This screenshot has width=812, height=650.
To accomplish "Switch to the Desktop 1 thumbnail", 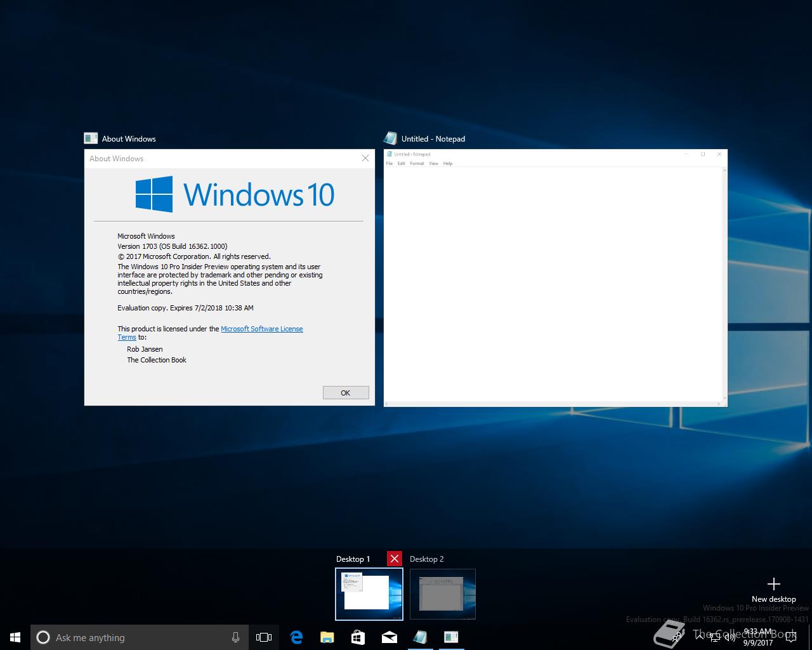I will coord(369,594).
